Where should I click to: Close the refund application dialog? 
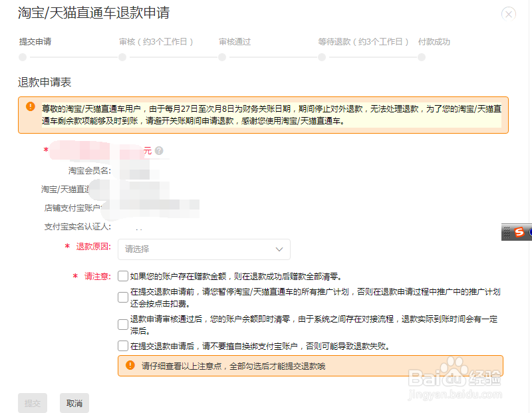pos(508,14)
